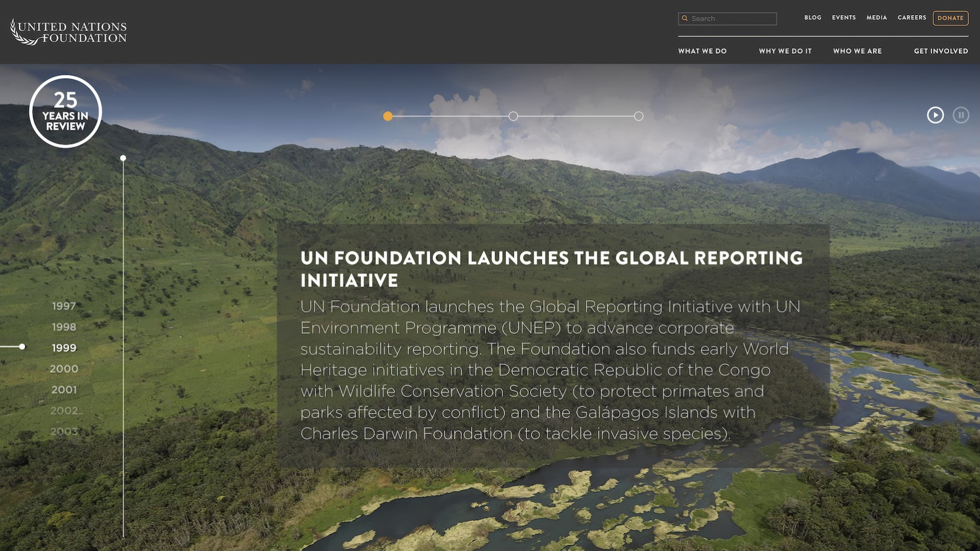Open the Events link
980x551 pixels.
[x=843, y=18]
